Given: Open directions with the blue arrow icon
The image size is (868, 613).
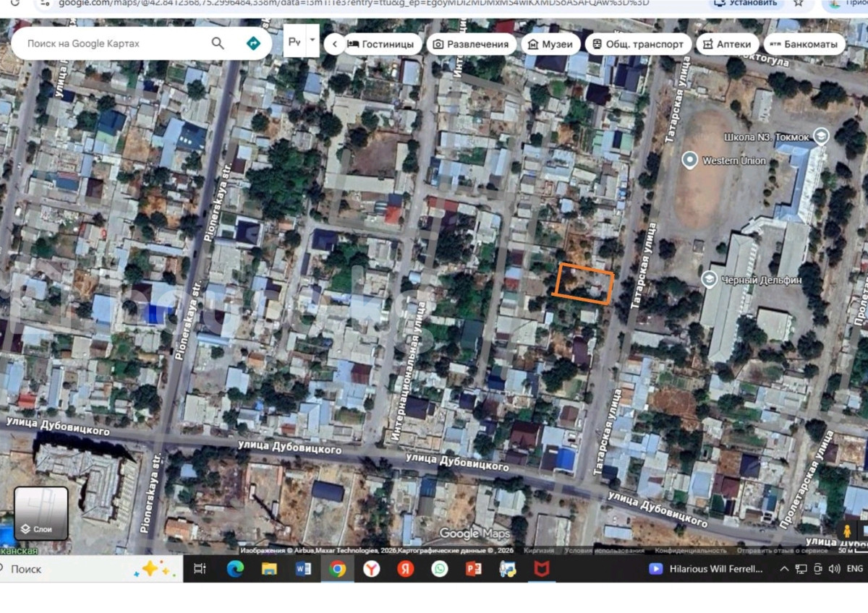Looking at the screenshot, I should click(253, 43).
